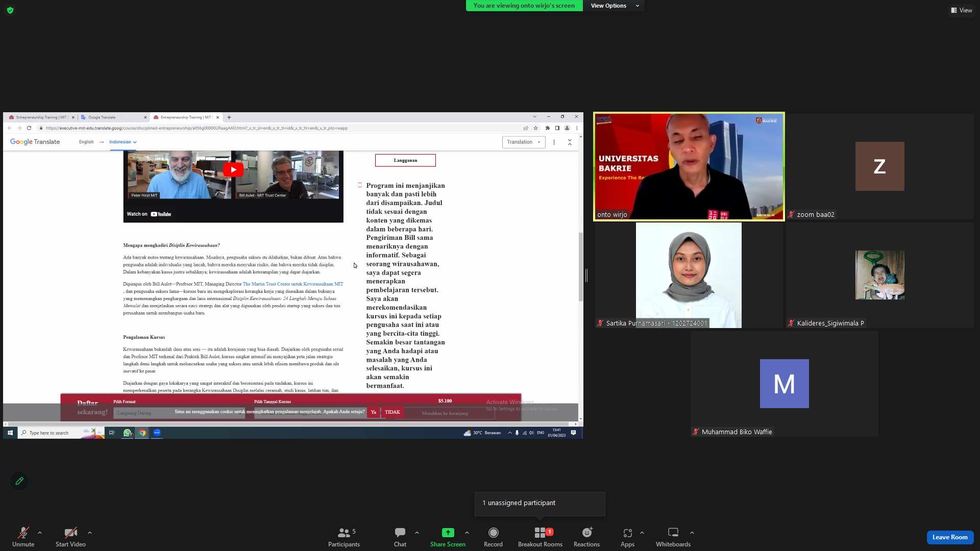The height and width of the screenshot is (551, 980).
Task: Click the green encryption shield icon
Action: (10, 10)
